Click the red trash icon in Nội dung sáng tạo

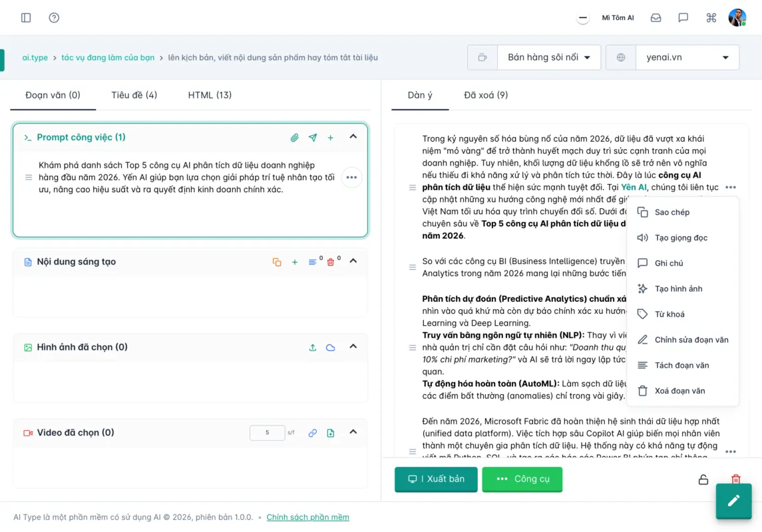[331, 262]
